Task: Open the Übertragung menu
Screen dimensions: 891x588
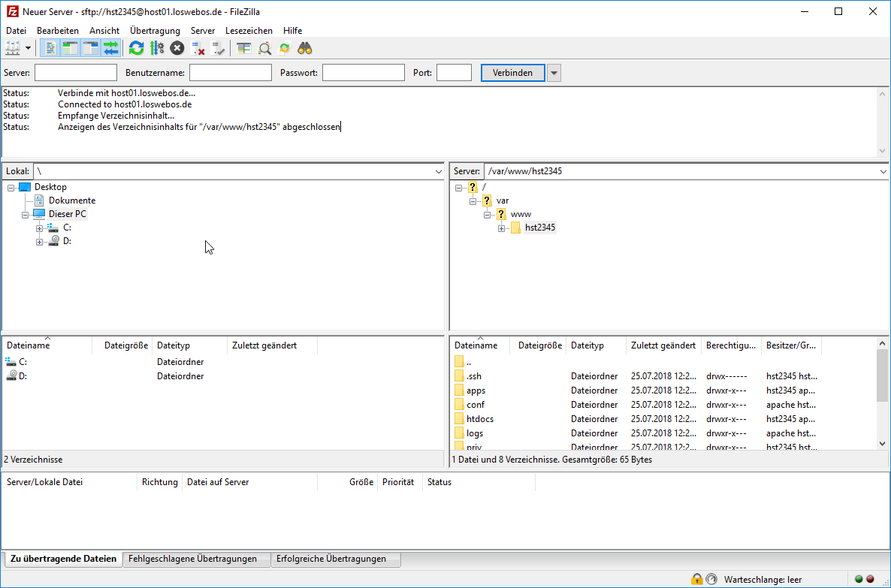Action: point(155,31)
